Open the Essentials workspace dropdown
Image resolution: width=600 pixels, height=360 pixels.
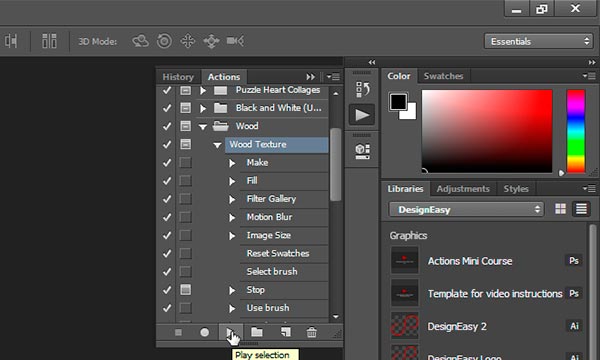pyautogui.click(x=538, y=41)
